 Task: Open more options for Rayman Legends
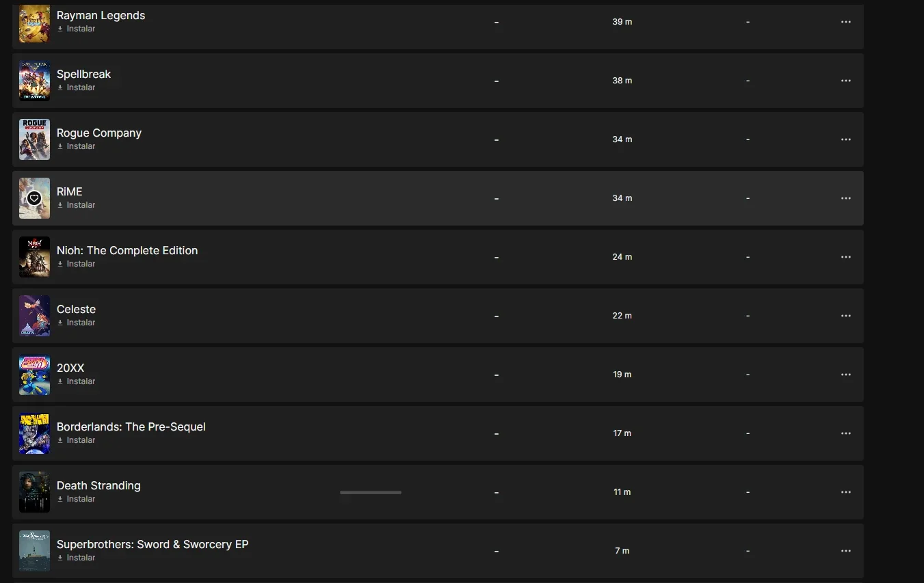pyautogui.click(x=846, y=22)
